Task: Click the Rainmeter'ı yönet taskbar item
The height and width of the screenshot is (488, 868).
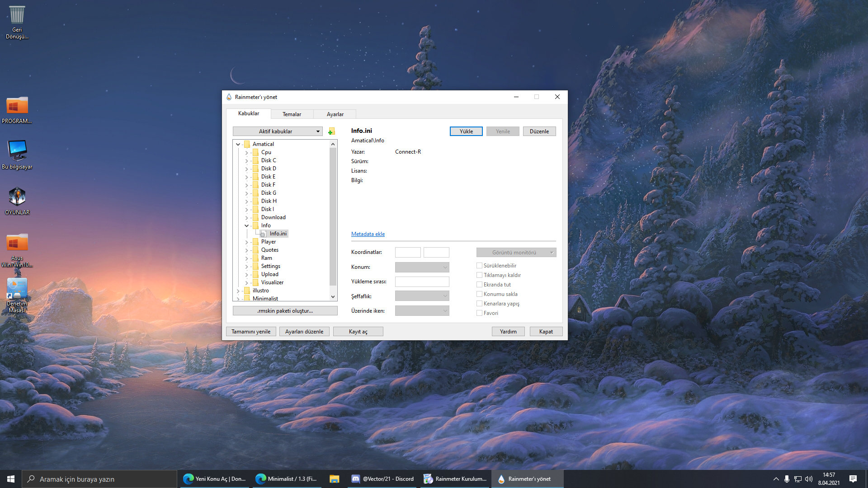Action: click(x=528, y=479)
